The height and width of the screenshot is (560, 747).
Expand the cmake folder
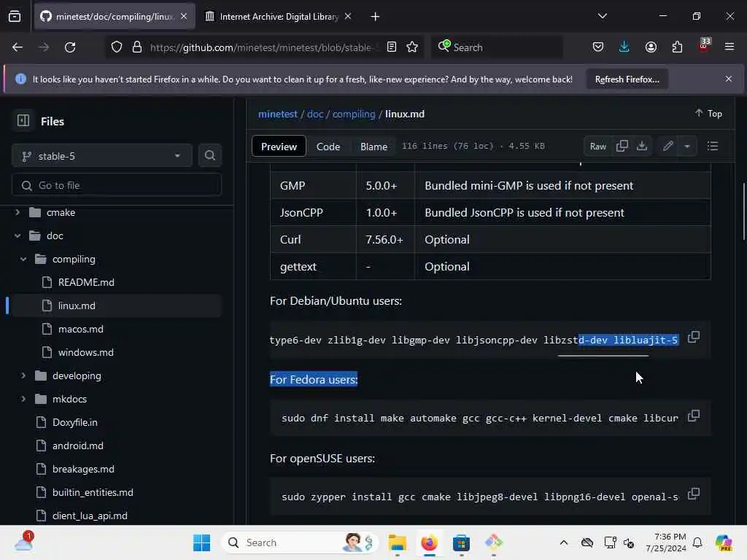[18, 212]
